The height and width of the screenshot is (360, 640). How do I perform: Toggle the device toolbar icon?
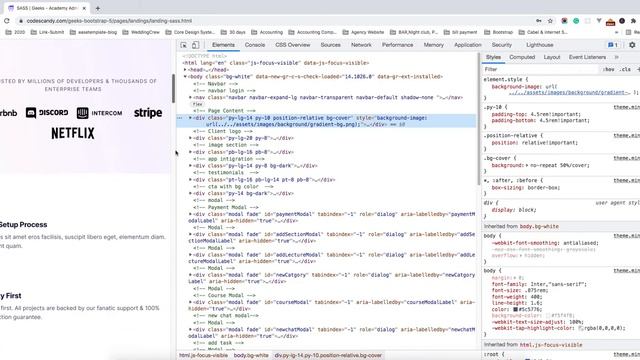point(196,45)
